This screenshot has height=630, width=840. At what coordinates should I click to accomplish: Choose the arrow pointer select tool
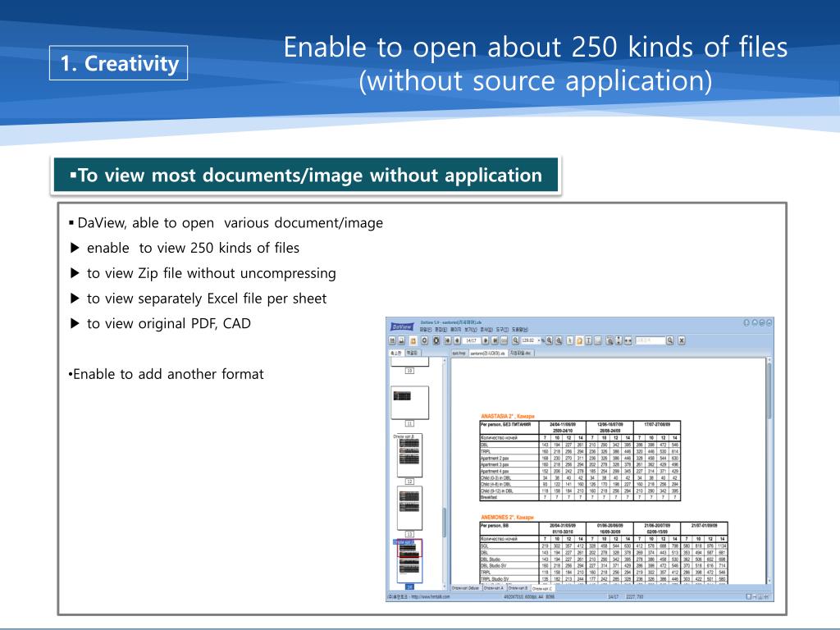pos(570,340)
